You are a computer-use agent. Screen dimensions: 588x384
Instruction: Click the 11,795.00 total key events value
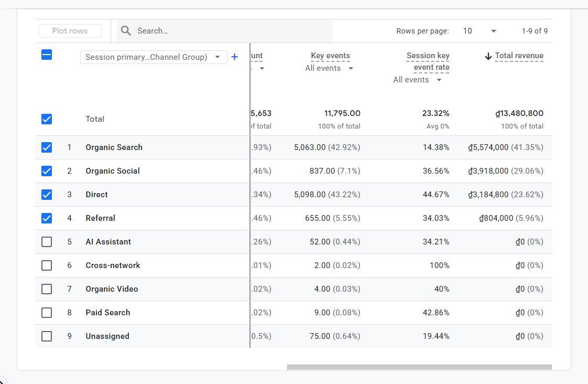[x=342, y=113]
